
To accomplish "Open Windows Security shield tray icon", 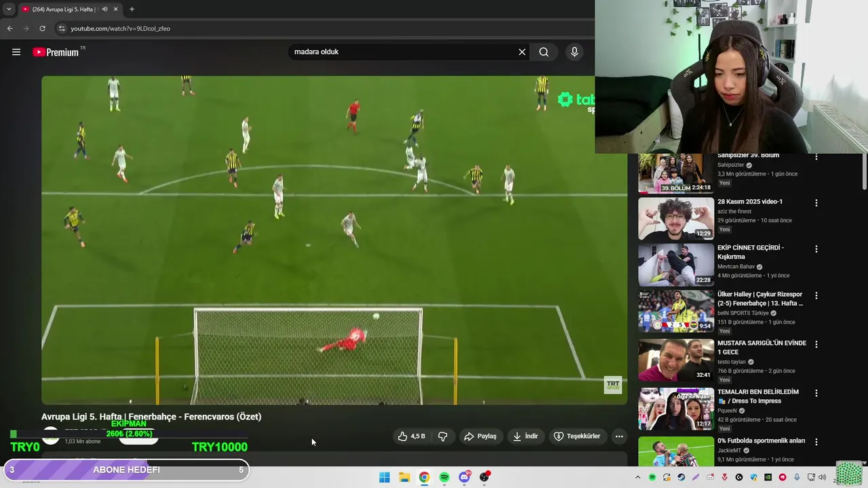I will point(753,477).
